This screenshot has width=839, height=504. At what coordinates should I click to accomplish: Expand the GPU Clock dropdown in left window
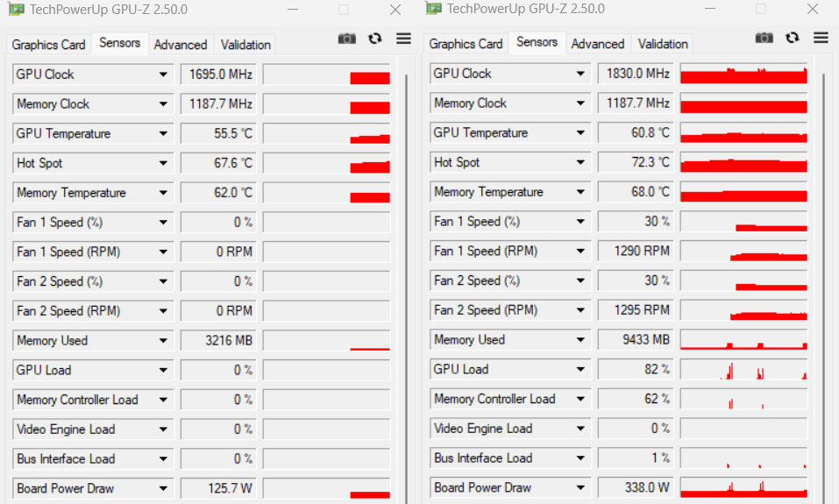point(163,75)
